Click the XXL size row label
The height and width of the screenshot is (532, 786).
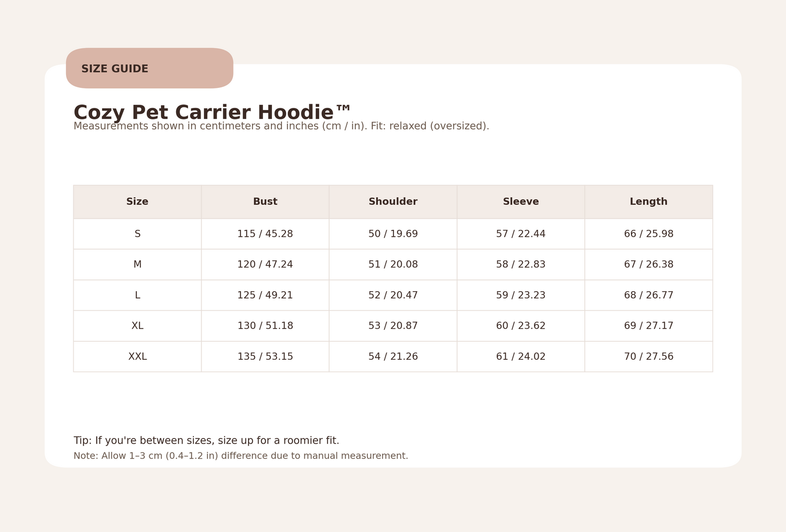coord(137,357)
